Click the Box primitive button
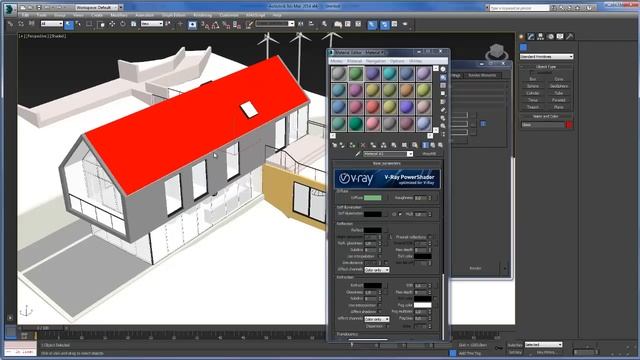This screenshot has height=360, width=640. (x=533, y=79)
